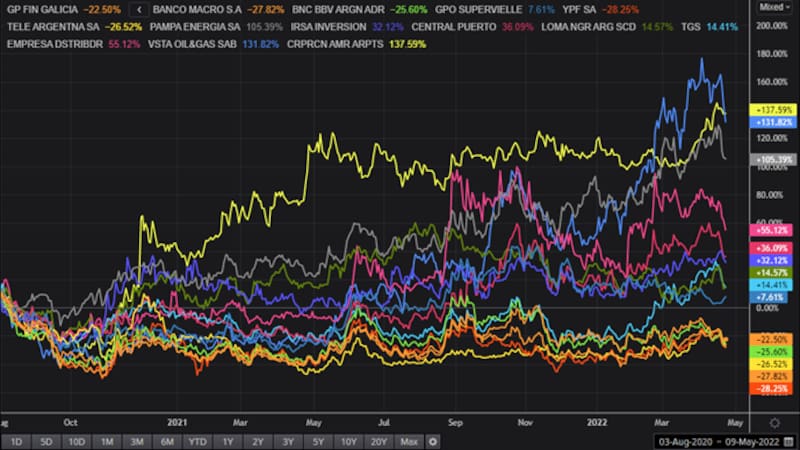This screenshot has height=450, width=800.
Task: Choose the 5Y time range
Action: [x=317, y=441]
